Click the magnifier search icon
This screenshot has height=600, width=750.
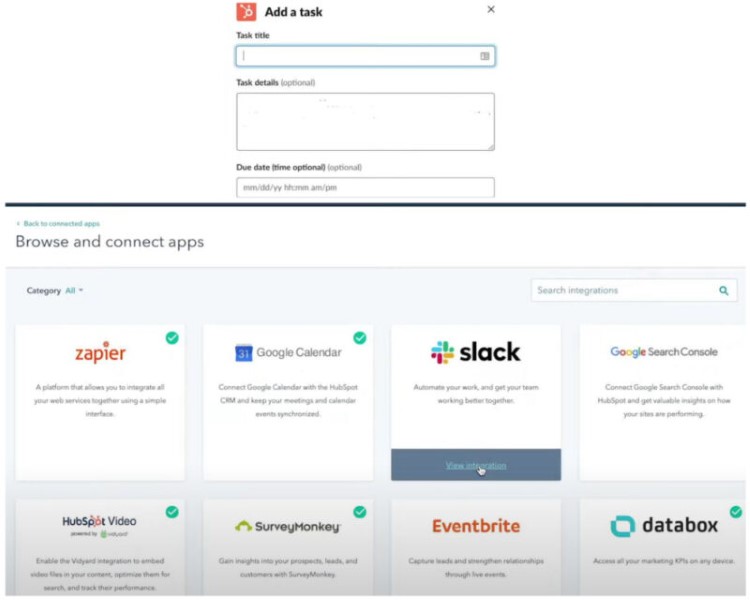point(724,290)
